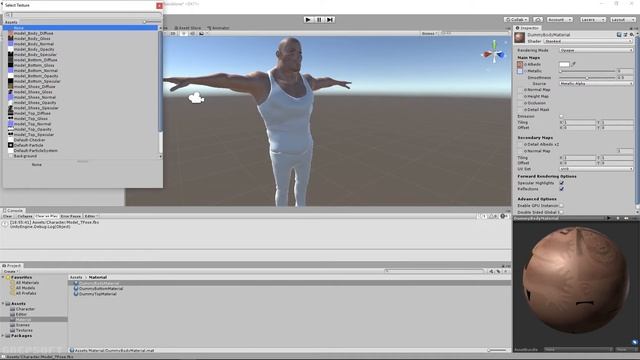Image resolution: width=640 pixels, height=360 pixels.
Task: Click the Play button in the toolbar
Action: (x=308, y=20)
